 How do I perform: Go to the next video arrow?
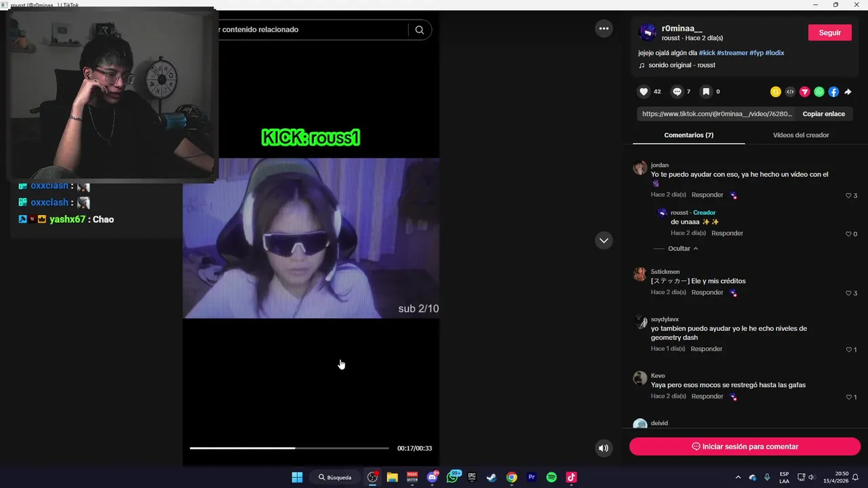[604, 240]
